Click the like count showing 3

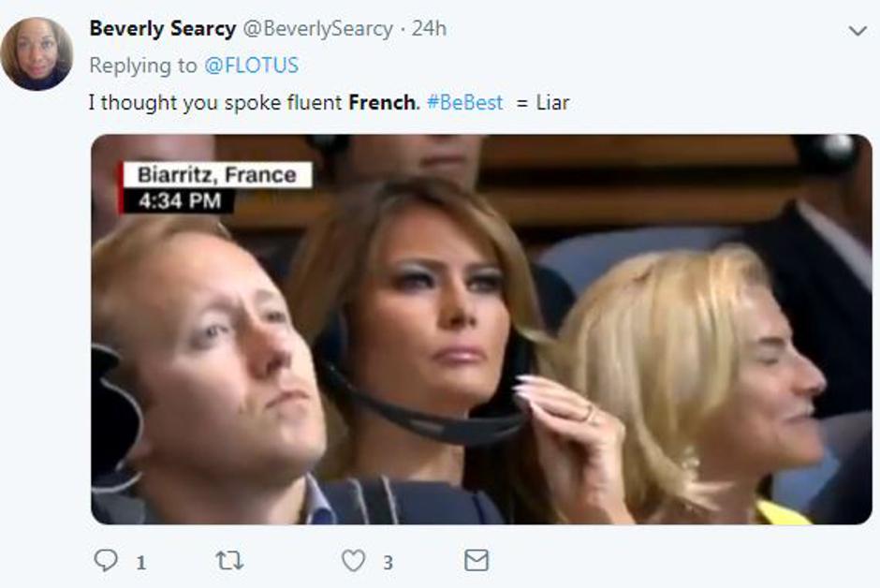pyautogui.click(x=386, y=562)
